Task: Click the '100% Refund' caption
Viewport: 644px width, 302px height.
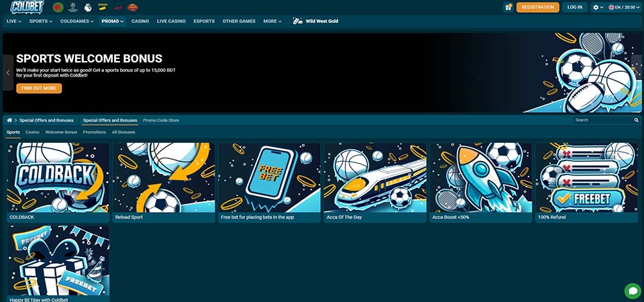Action: click(551, 217)
